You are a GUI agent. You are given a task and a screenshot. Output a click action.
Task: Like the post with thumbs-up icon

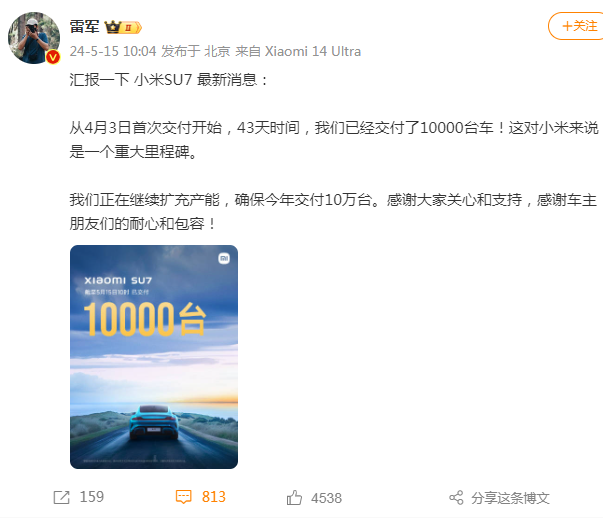tap(294, 497)
